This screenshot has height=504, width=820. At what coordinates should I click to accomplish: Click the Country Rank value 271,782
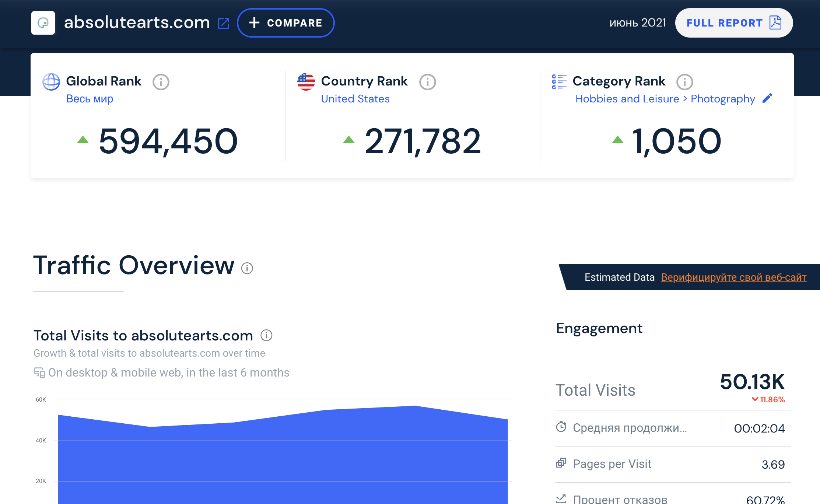pos(423,141)
